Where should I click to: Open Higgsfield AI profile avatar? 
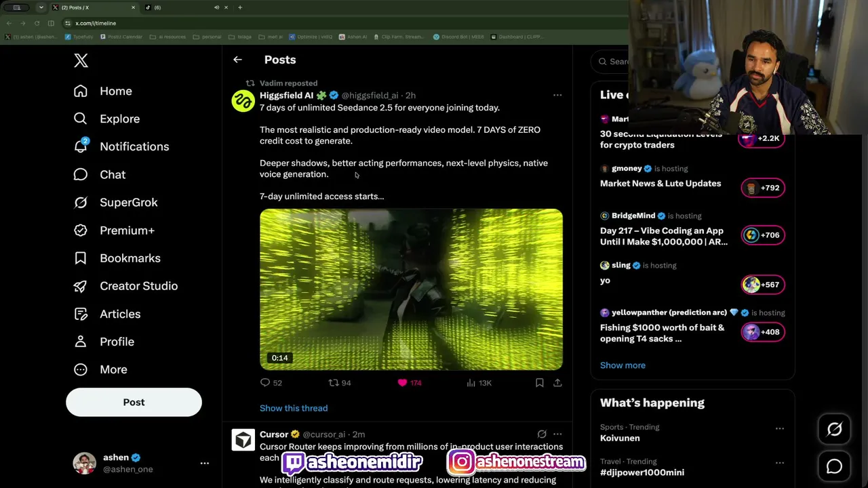pyautogui.click(x=243, y=100)
